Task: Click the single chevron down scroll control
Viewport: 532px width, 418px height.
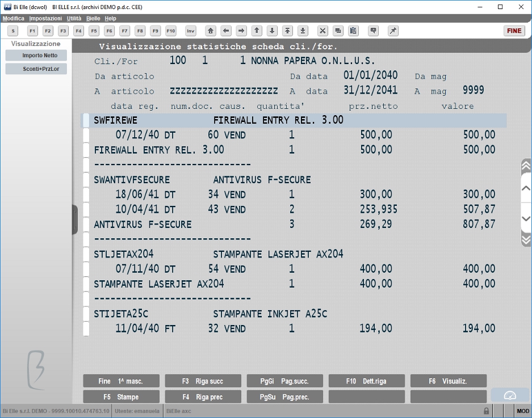Action: click(x=526, y=218)
